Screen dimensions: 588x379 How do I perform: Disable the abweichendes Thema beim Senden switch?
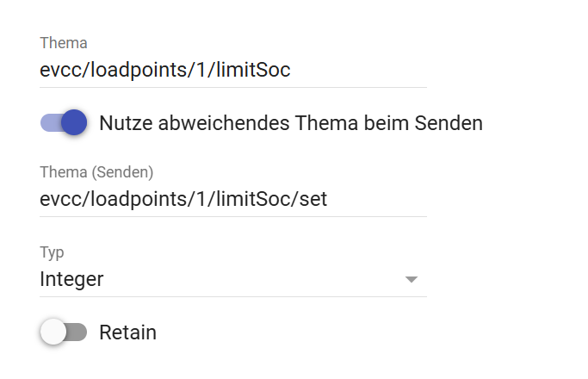tap(65, 123)
